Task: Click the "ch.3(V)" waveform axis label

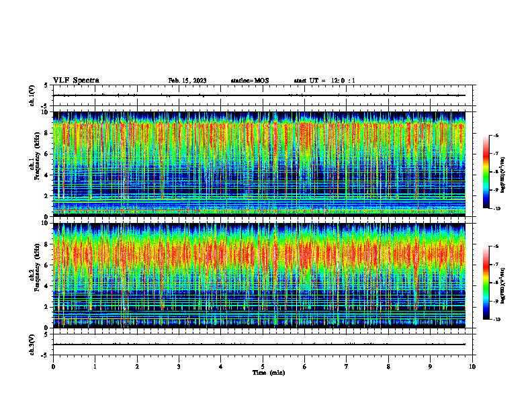Action: (32, 345)
